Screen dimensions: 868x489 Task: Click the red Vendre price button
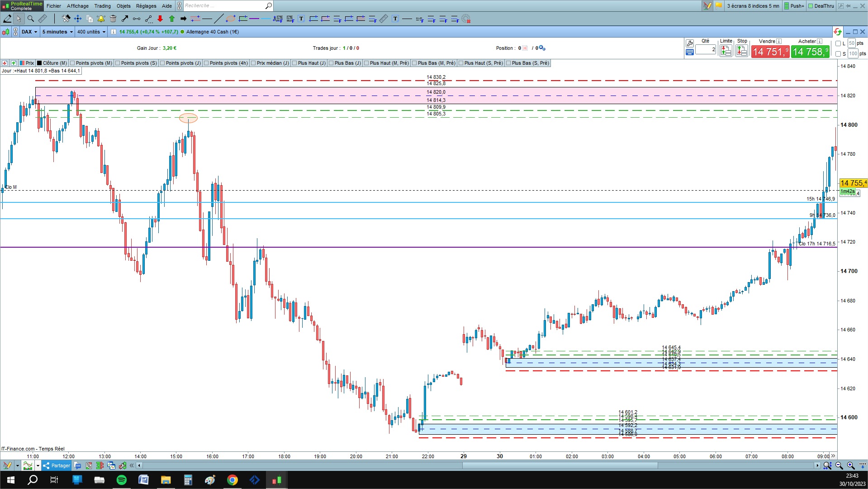pyautogui.click(x=770, y=52)
